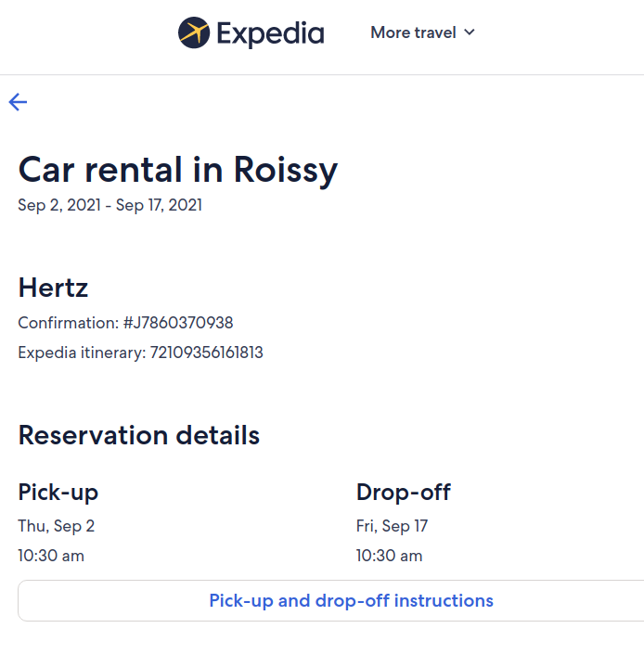The height and width of the screenshot is (654, 644).
Task: Select the Hertz vendor heading
Action: coord(53,288)
